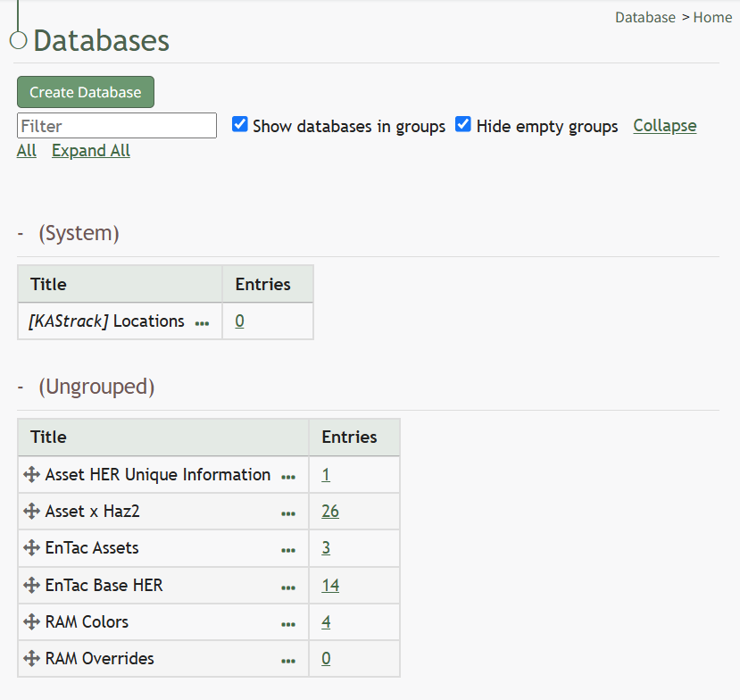Click Database in breadcrumb navigation
The width and height of the screenshot is (740, 700).
(x=645, y=18)
